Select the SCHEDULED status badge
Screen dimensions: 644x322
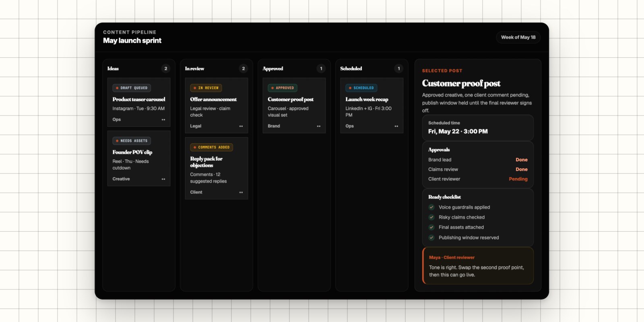[x=361, y=88]
